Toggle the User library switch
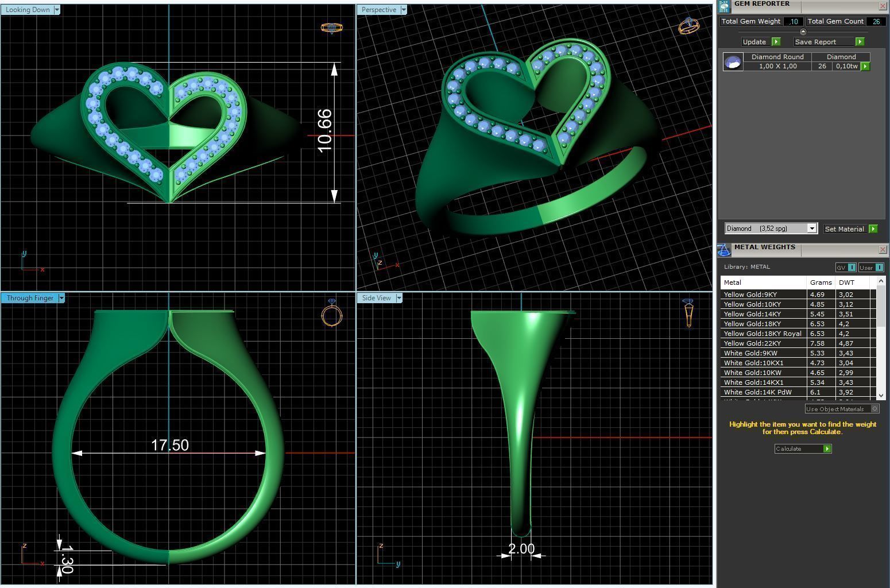The image size is (890, 588). [872, 268]
